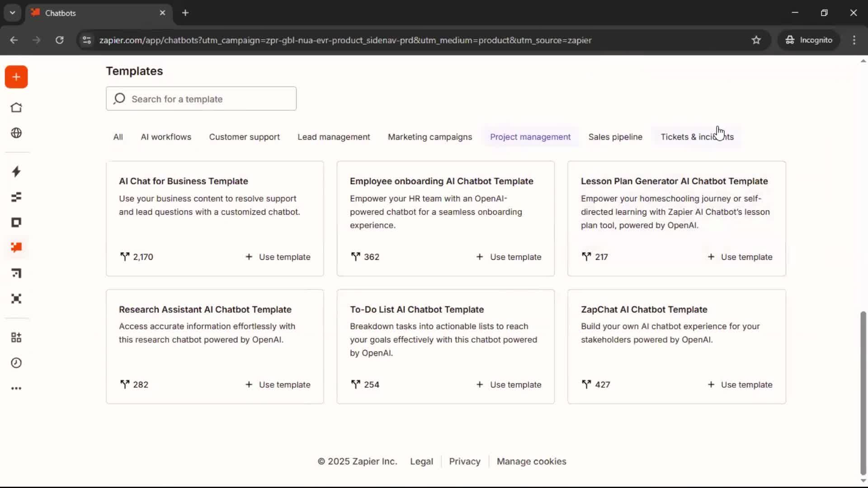Viewport: 868px width, 488px height.
Task: Open the Agents icon in the sidebar
Action: click(x=16, y=299)
